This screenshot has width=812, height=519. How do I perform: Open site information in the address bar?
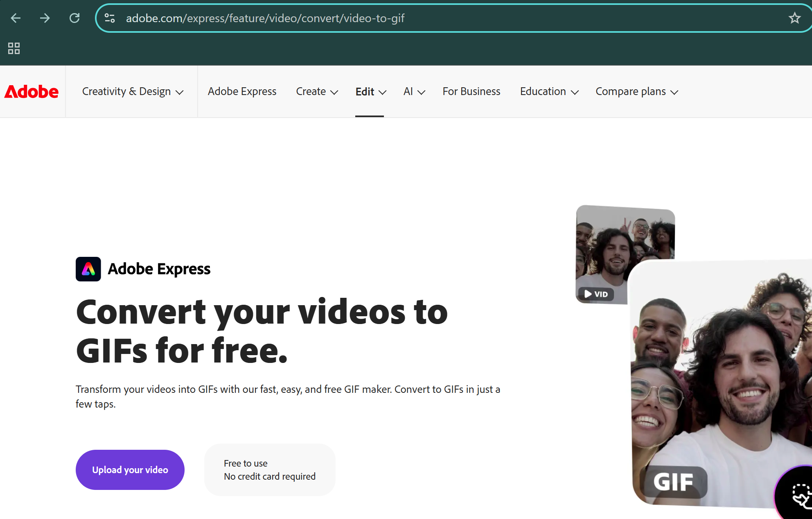[110, 18]
